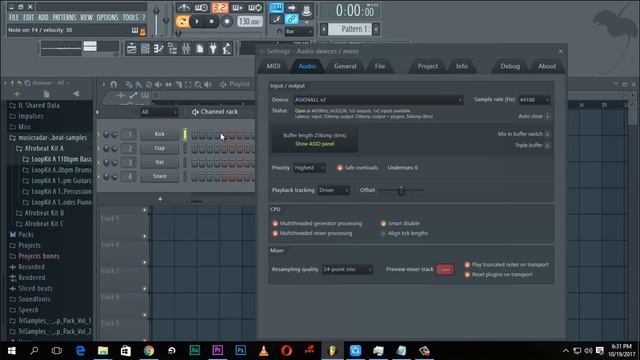Open File Explorer from taskbar

tap(103, 351)
